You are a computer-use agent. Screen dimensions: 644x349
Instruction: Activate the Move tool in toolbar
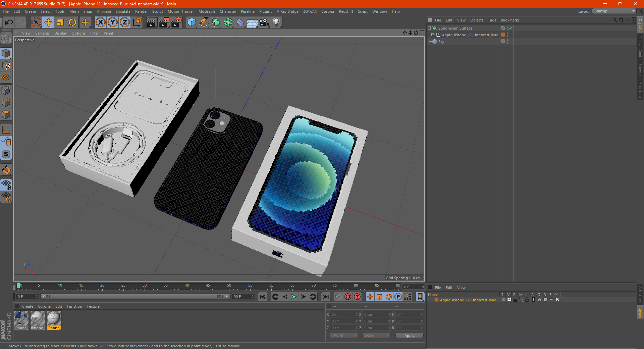(48, 22)
